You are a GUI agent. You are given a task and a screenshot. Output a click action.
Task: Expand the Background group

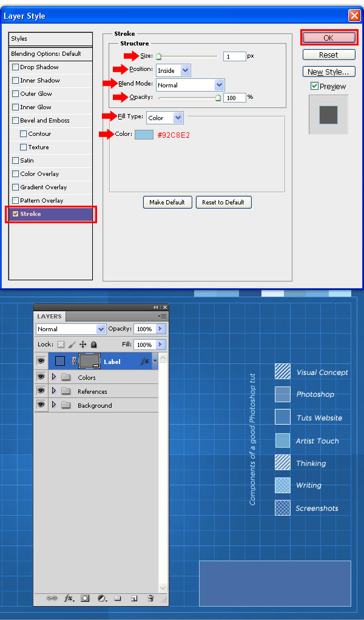tap(54, 405)
